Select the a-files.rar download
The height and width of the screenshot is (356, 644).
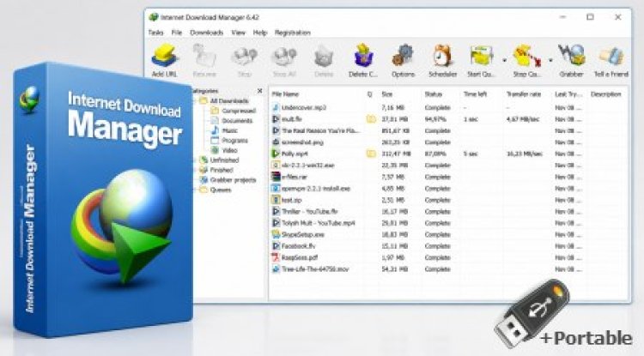coord(294,177)
